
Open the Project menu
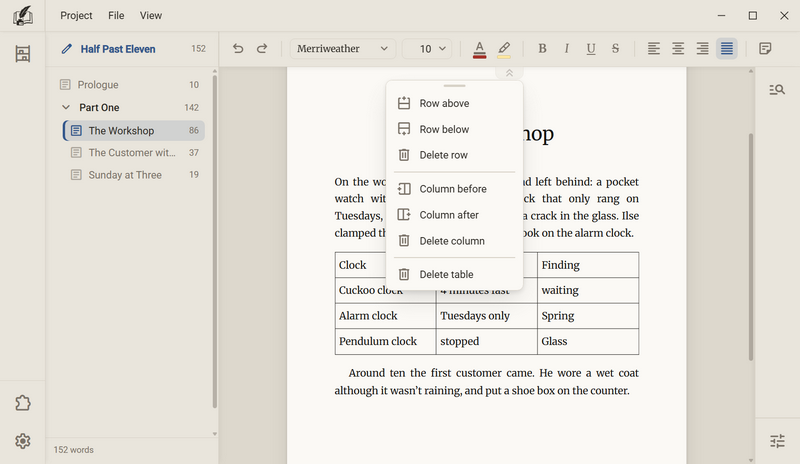tap(76, 15)
